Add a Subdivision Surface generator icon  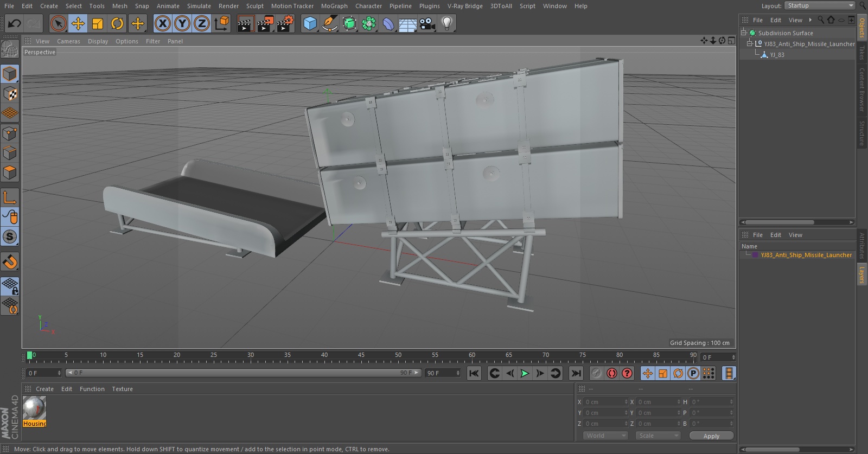349,23
